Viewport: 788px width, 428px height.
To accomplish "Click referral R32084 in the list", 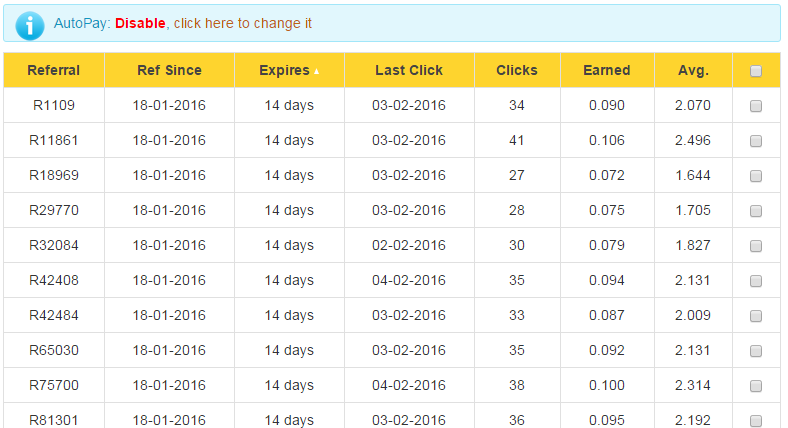I will click(x=54, y=246).
